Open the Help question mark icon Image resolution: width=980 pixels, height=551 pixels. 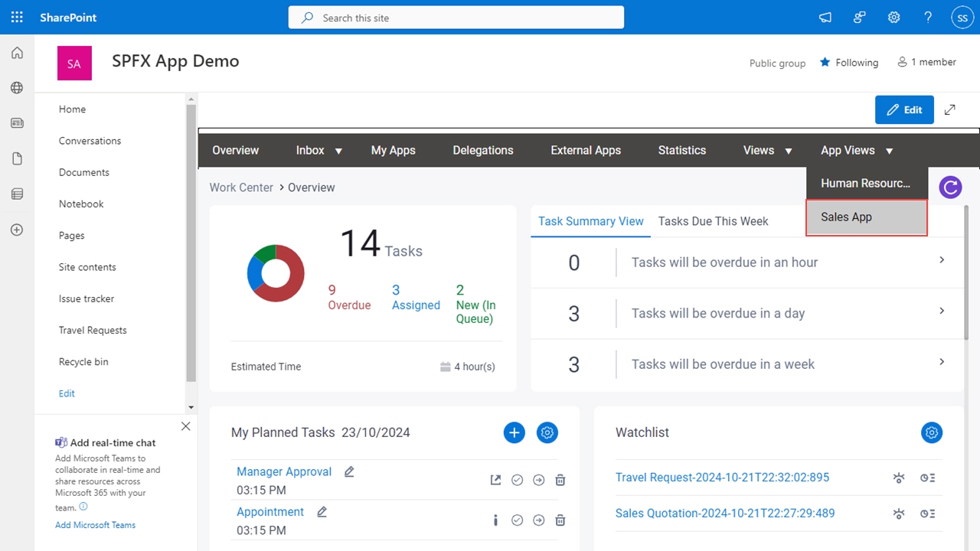click(x=928, y=17)
